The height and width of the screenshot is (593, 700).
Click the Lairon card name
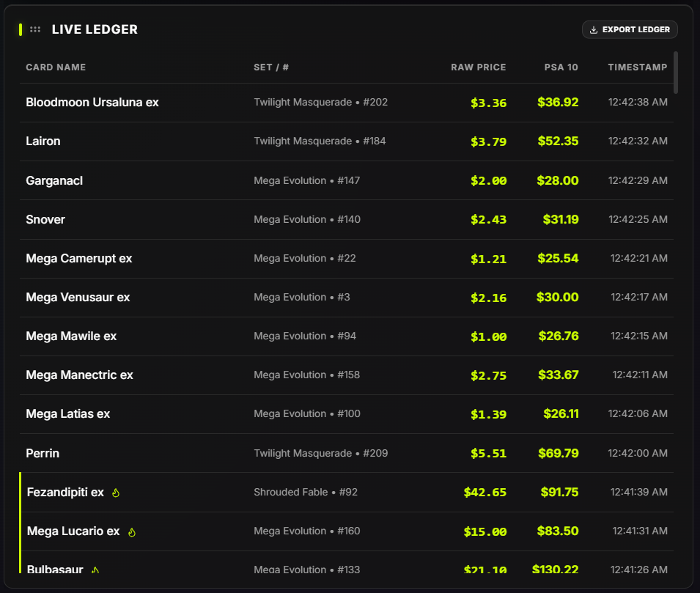click(43, 141)
